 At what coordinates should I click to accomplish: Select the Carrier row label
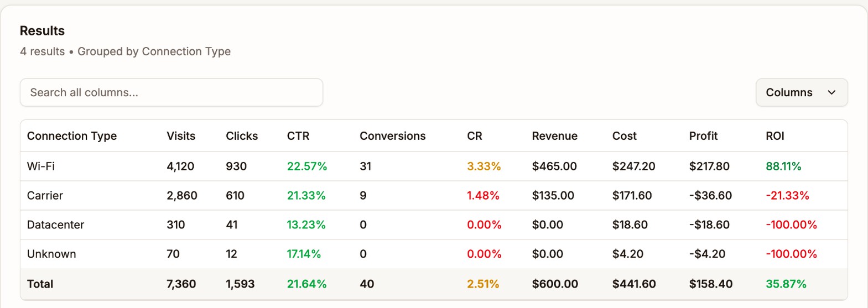(x=45, y=196)
